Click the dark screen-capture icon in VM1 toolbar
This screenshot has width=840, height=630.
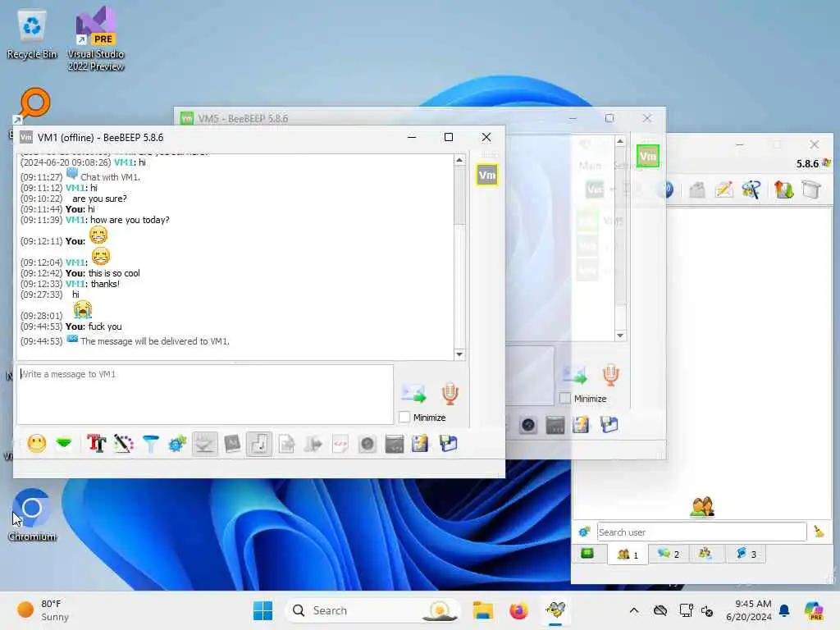395,444
